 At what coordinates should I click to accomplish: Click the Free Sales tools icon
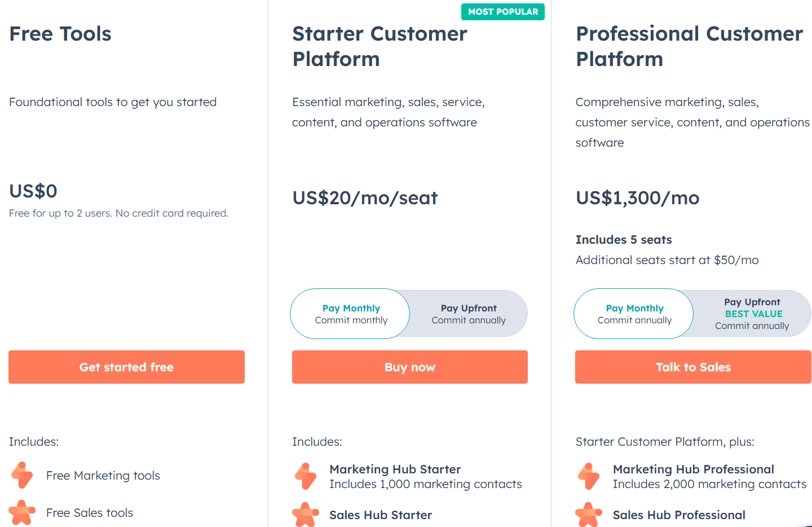pos(22,512)
